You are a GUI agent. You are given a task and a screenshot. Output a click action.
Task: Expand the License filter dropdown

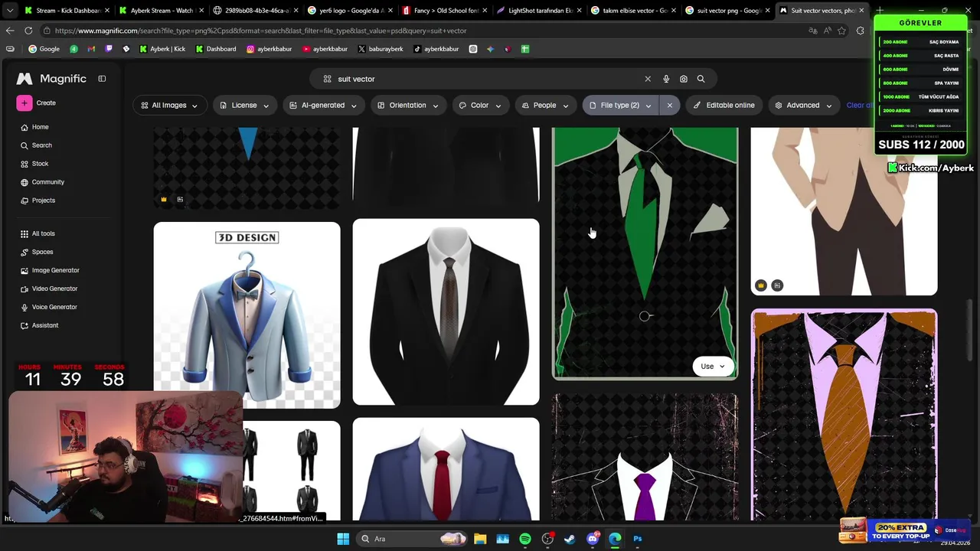pyautogui.click(x=244, y=106)
